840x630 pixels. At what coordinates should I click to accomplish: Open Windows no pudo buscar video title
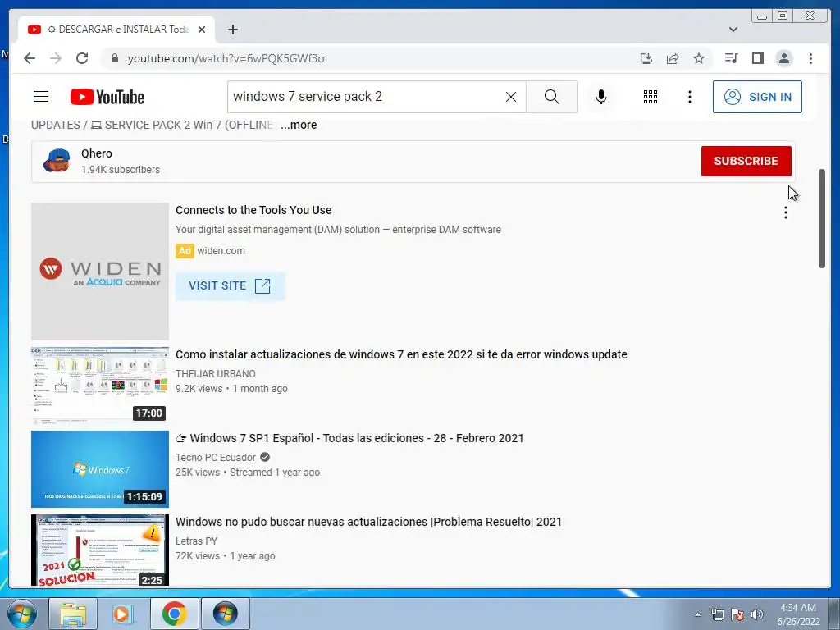point(368,521)
